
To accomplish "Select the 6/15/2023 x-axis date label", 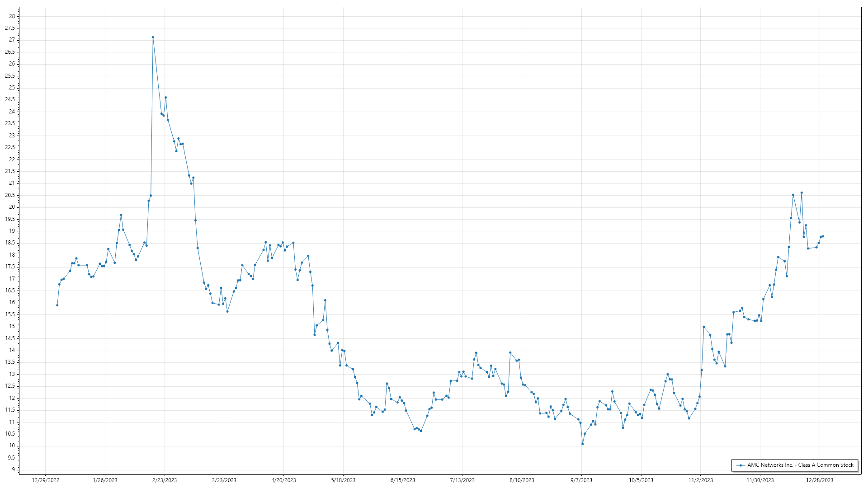I will point(403,480).
